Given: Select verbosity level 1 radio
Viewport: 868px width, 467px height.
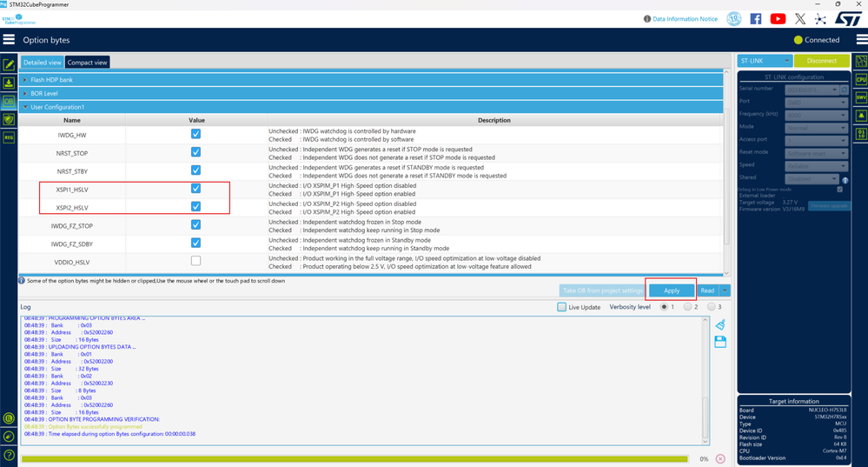Looking at the screenshot, I should click(664, 307).
